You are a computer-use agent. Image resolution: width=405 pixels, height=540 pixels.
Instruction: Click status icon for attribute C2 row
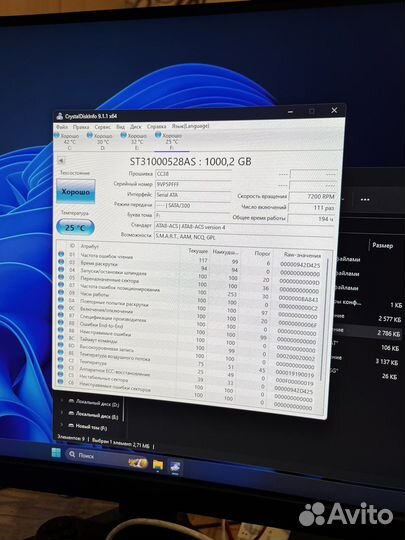[61, 360]
